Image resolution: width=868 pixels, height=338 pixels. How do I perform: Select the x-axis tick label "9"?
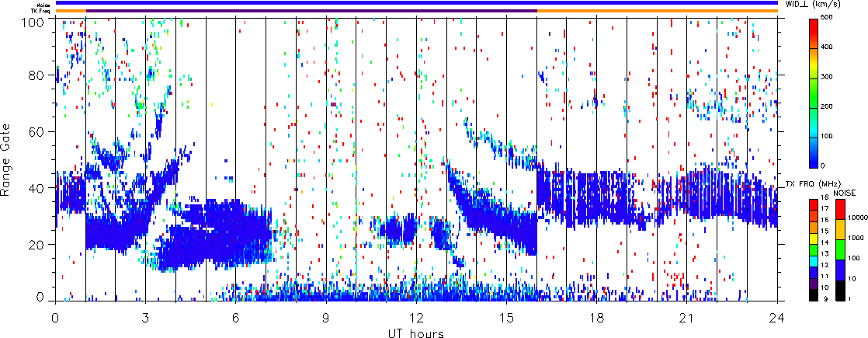pos(326,318)
